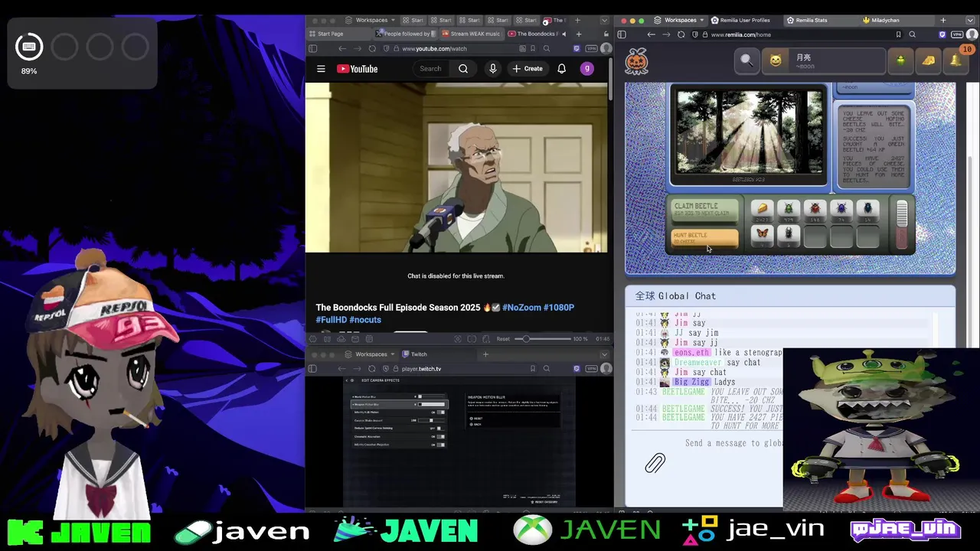The width and height of the screenshot is (980, 551).
Task: Select 'The Boondocks' YouTube tab
Action: click(x=537, y=34)
